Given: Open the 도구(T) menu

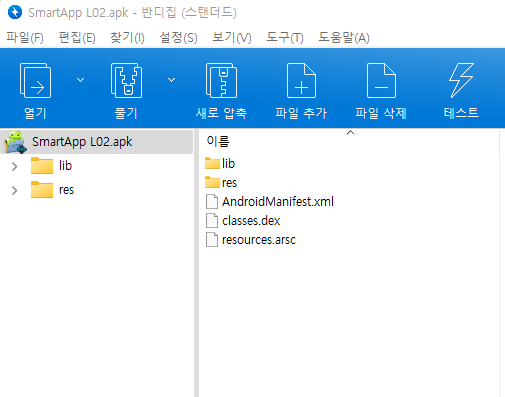Looking at the screenshot, I should tap(285, 37).
